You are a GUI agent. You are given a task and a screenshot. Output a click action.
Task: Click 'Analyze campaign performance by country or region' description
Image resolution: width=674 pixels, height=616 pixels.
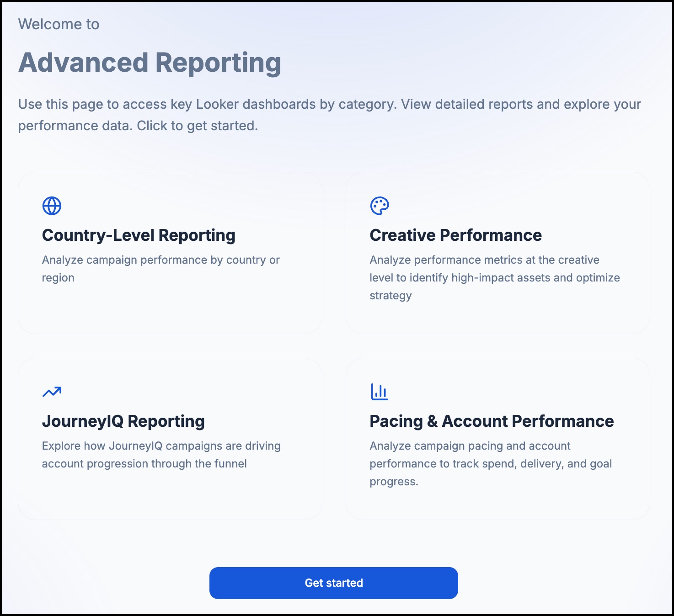point(161,269)
